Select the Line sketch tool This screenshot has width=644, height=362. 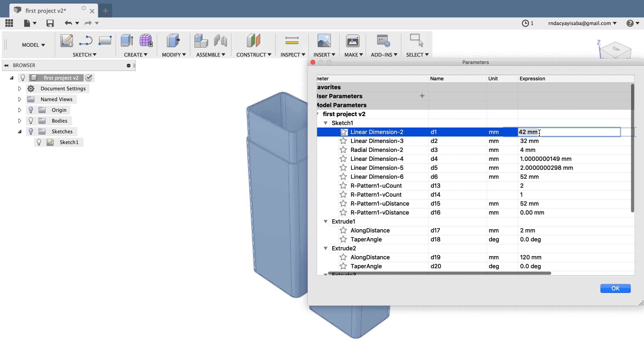pyautogui.click(x=86, y=40)
